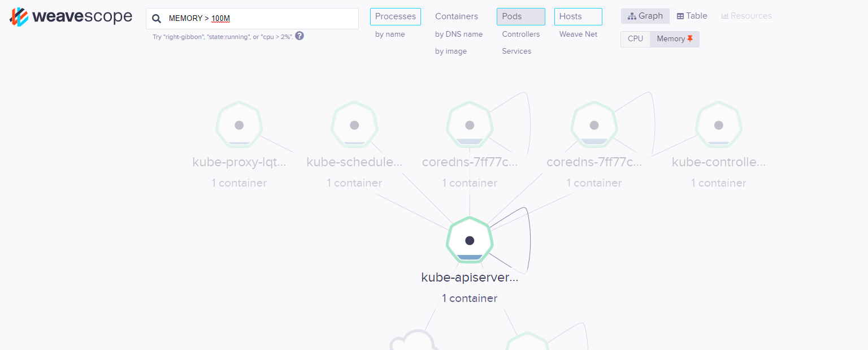Select the kube-proxy pod node
Viewport: 868px width, 350px height.
pos(239,125)
